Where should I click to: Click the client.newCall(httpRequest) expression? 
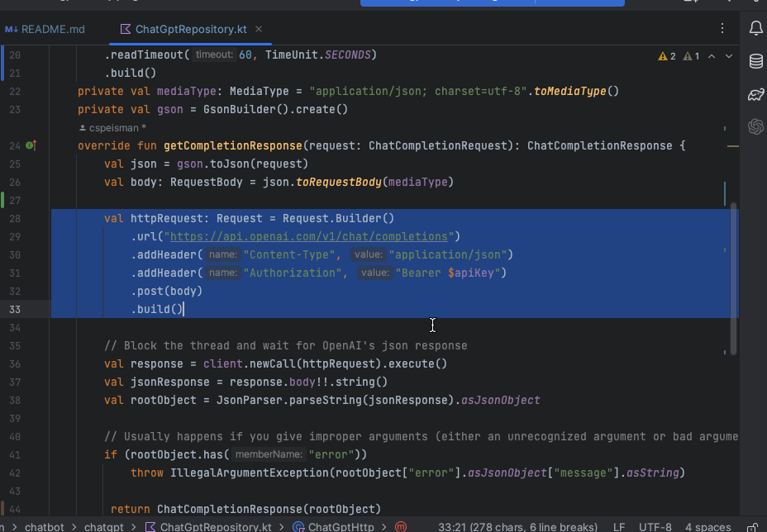pyautogui.click(x=292, y=363)
